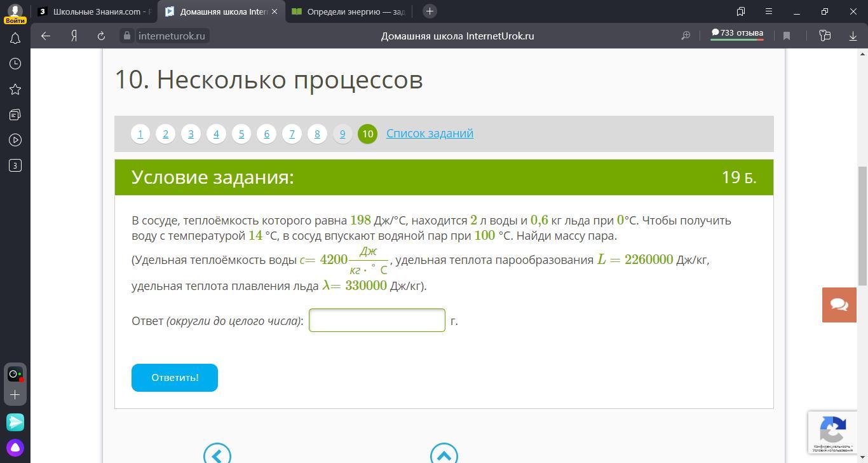868x463 pixels.
Task: Open the 733 отзыва reviews badge
Action: [737, 34]
